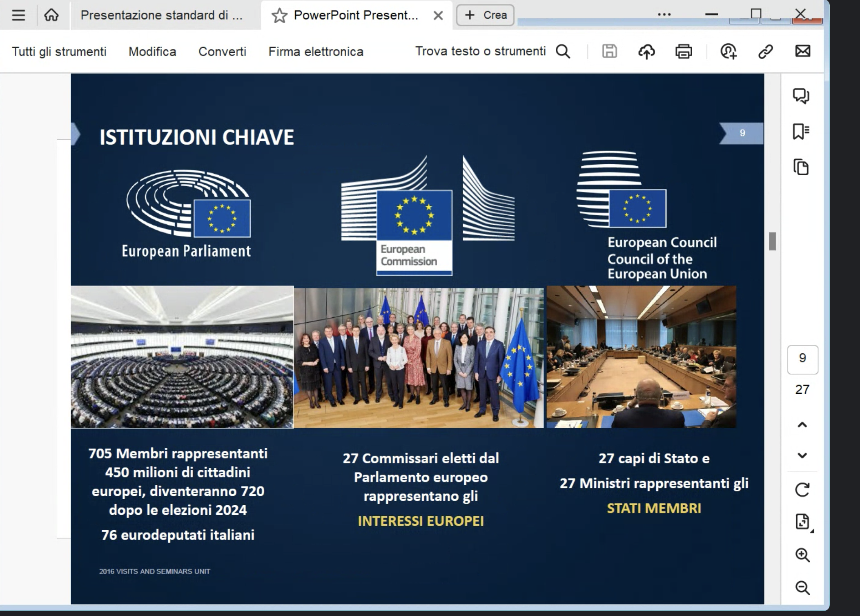Click the 27 capi di Stato e line
The image size is (860, 616).
coord(654,459)
